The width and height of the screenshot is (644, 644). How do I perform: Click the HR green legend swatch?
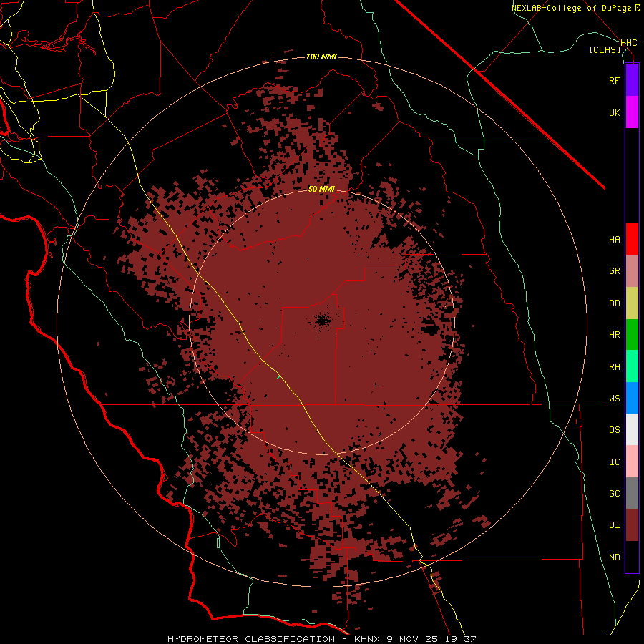[632, 335]
